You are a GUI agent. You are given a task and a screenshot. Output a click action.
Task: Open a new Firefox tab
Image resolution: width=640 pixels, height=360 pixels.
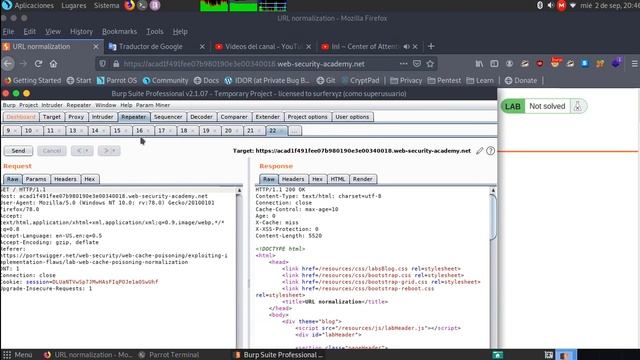point(431,47)
